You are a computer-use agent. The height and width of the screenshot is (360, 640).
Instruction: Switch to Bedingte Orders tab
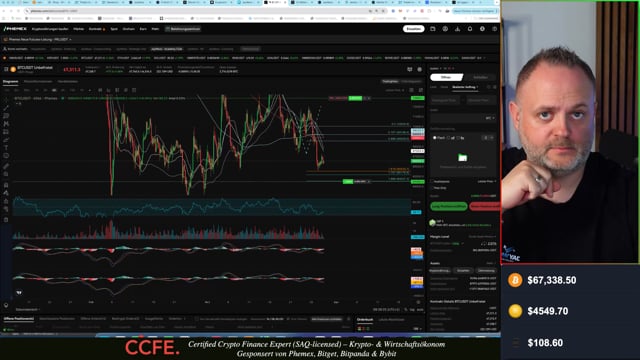tap(125, 319)
